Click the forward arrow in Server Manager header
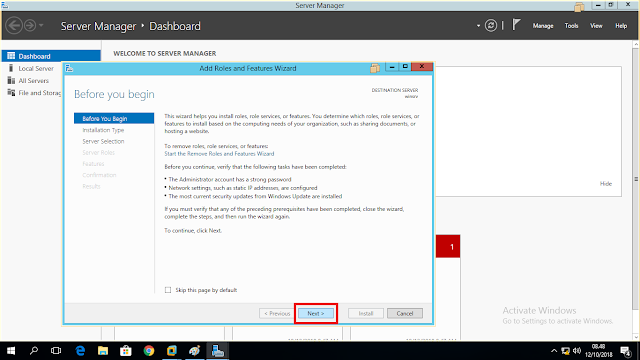 [30, 25]
